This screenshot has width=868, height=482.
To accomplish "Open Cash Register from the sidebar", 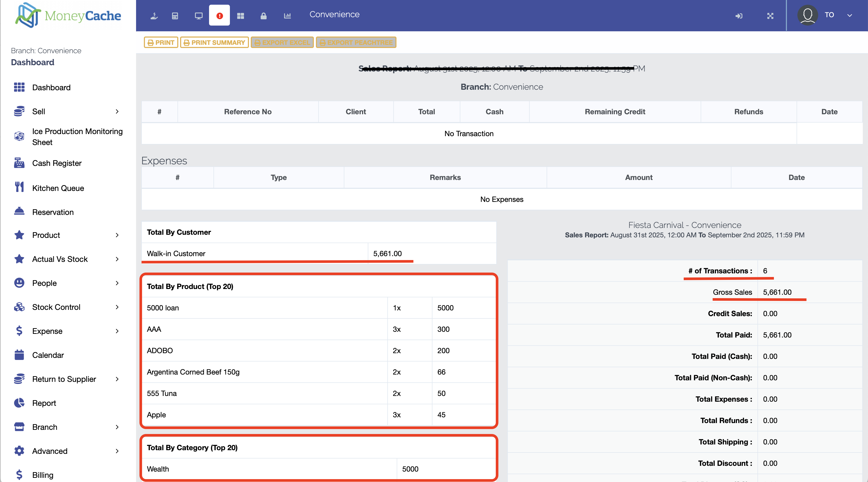I will pyautogui.click(x=57, y=163).
